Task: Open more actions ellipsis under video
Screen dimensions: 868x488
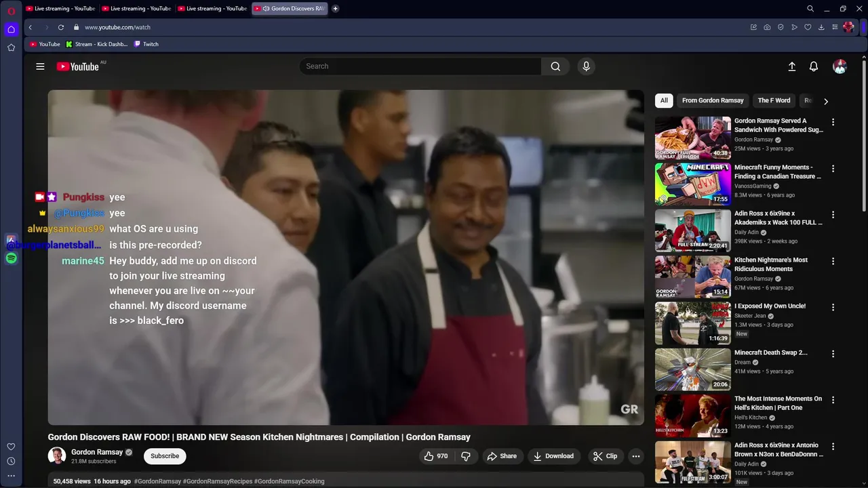Action: click(635, 456)
